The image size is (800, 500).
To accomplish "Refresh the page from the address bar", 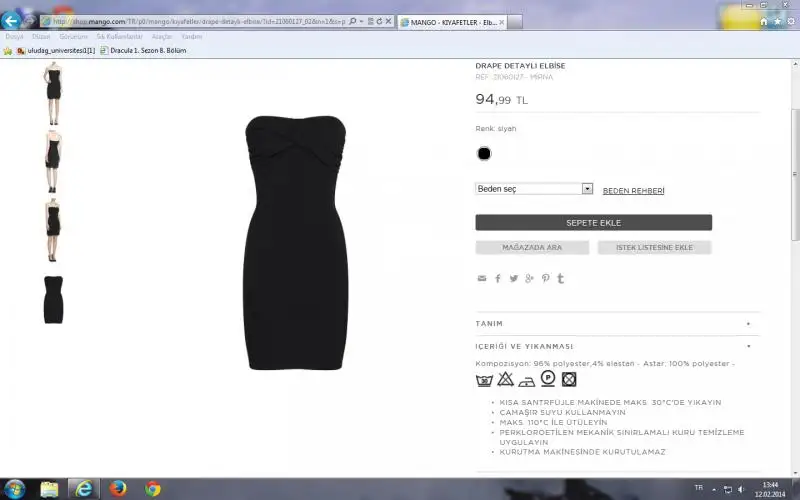I will click(x=379, y=21).
